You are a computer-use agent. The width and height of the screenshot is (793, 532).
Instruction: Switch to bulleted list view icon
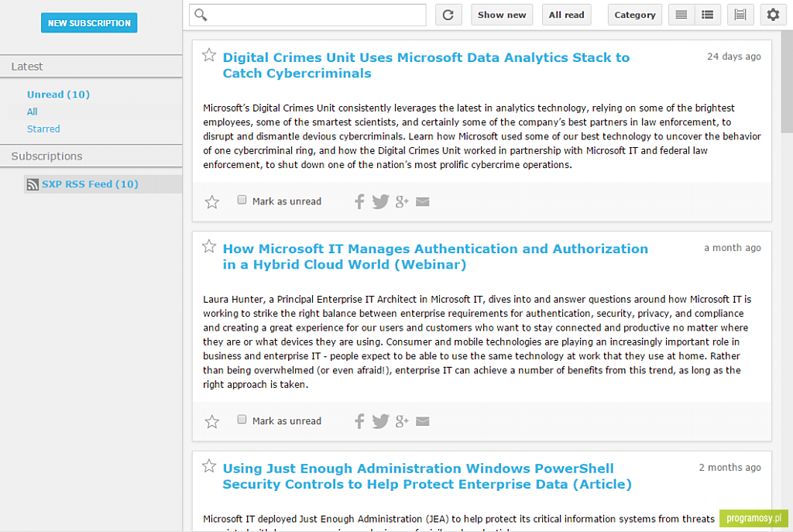[x=708, y=15]
